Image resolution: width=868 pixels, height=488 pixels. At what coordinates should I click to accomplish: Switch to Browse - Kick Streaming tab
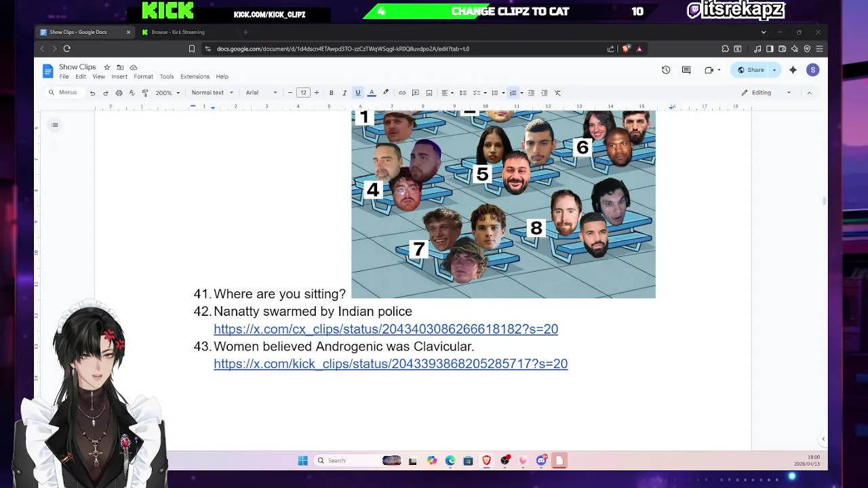pos(178,32)
